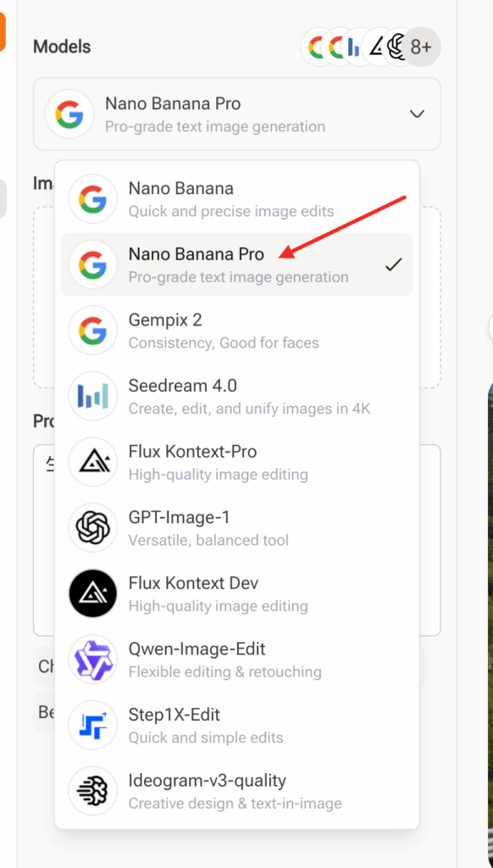Click the purple Qwen-Image-Edit icon
Viewport: 493px width, 868px height.
(92, 659)
